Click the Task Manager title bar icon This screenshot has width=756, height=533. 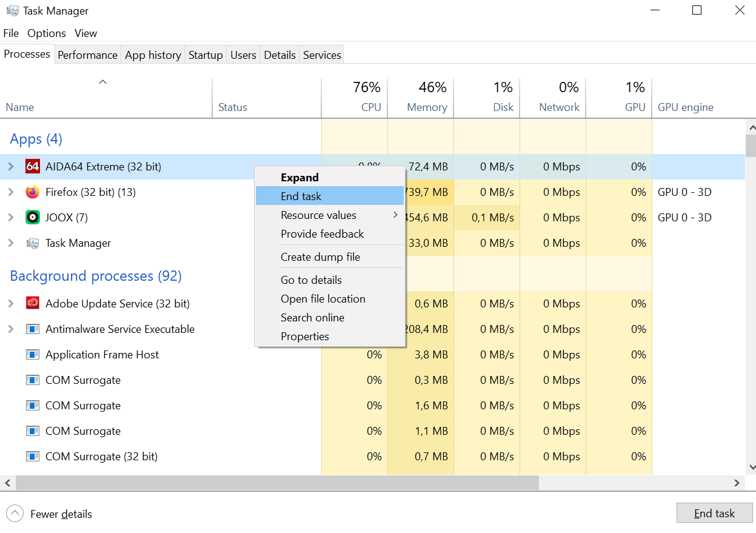13,11
